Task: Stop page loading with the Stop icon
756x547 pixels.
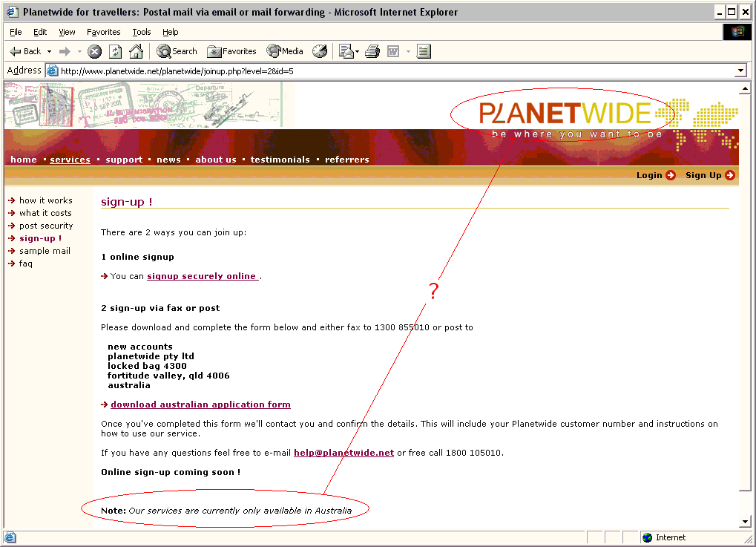Action: click(94, 51)
